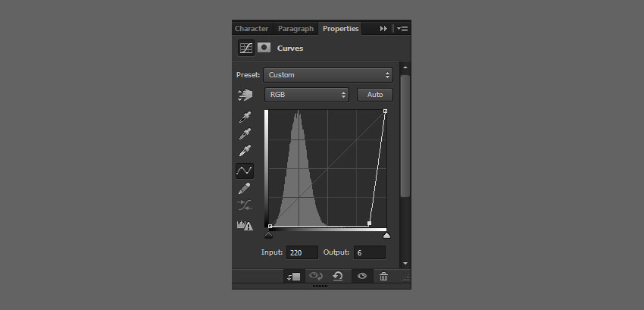Click view previous state icon
644x310 pixels.
click(316, 277)
